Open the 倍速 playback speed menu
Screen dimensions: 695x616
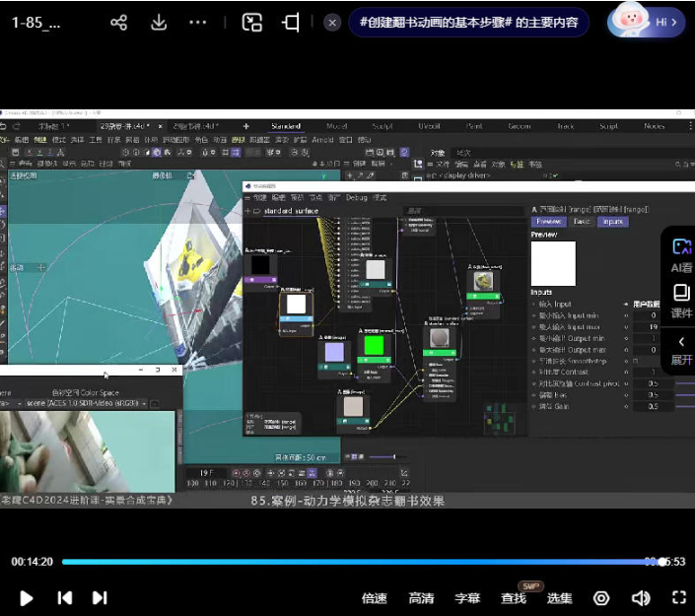point(375,598)
